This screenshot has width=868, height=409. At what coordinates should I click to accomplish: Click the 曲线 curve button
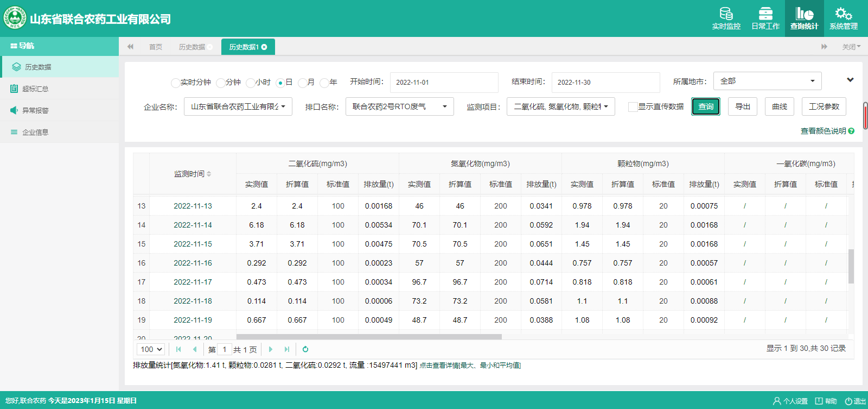(780, 106)
